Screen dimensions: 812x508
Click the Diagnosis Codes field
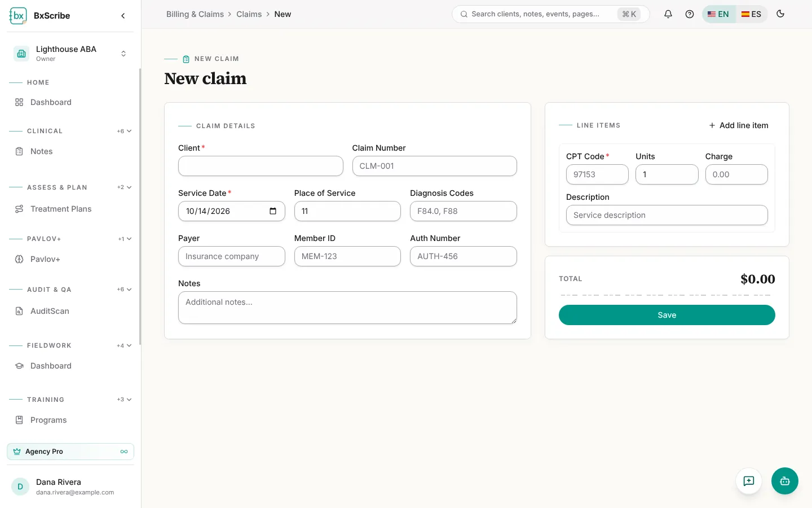pos(464,211)
